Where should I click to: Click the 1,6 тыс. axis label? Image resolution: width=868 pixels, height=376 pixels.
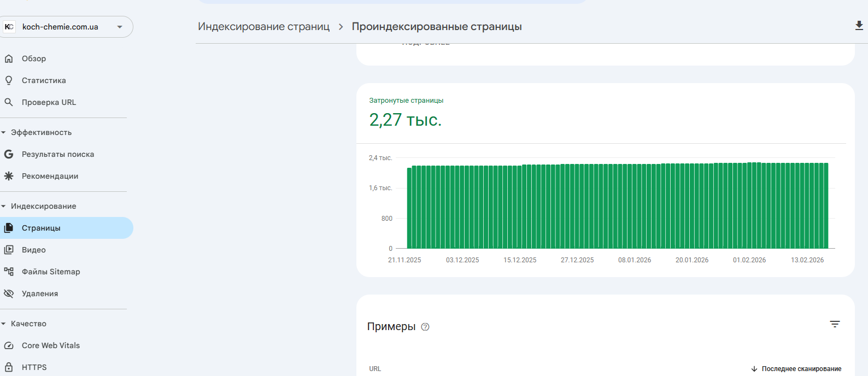[x=380, y=188]
